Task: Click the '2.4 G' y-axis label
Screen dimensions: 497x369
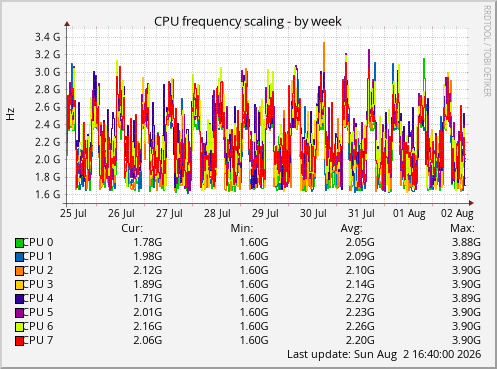Action: click(48, 124)
